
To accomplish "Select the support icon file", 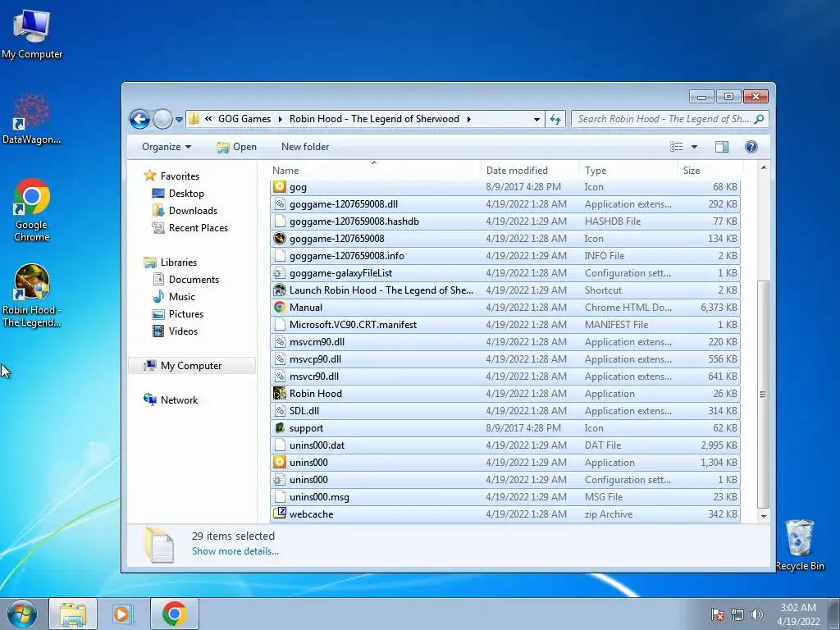I will click(504, 428).
